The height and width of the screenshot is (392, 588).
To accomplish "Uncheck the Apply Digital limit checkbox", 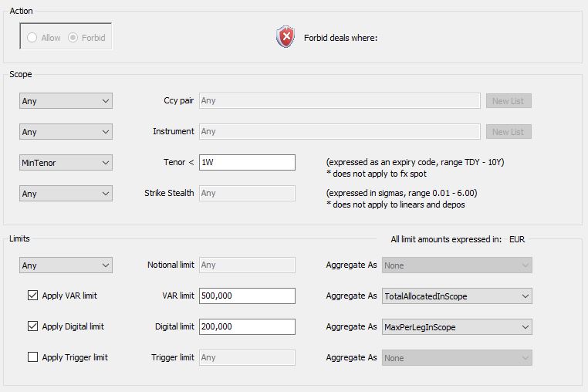I will tap(32, 326).
